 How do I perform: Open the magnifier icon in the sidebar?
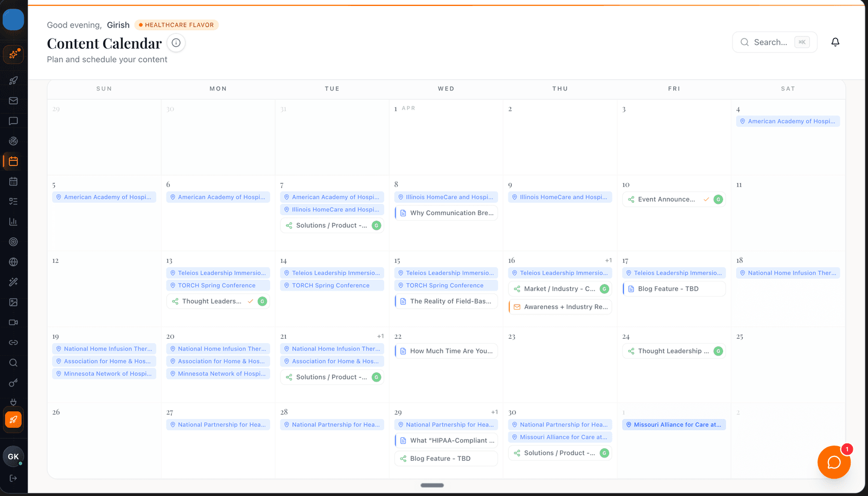[14, 363]
